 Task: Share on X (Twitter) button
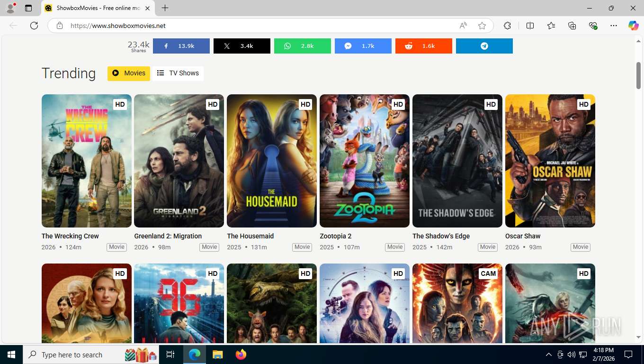242,46
